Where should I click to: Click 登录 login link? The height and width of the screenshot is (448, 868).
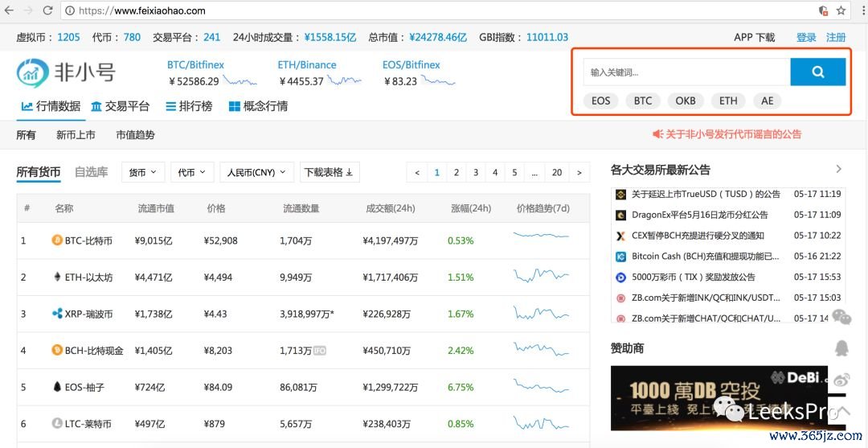pos(806,38)
